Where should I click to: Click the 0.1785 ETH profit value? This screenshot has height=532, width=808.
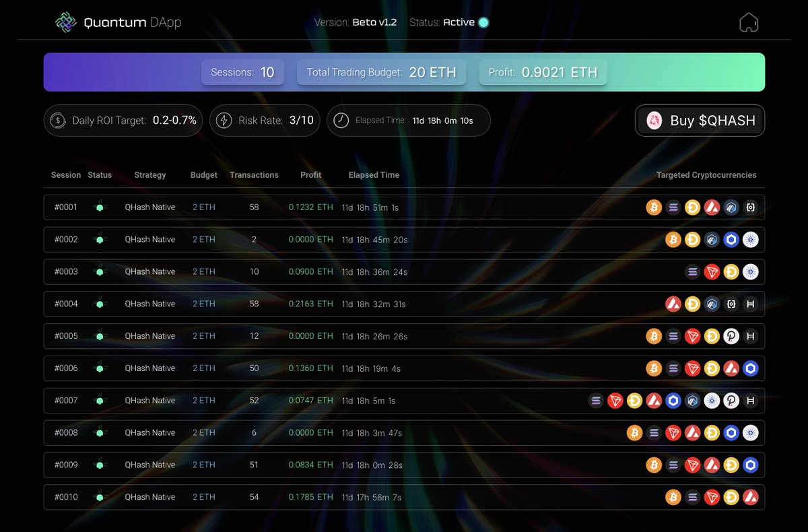click(310, 497)
